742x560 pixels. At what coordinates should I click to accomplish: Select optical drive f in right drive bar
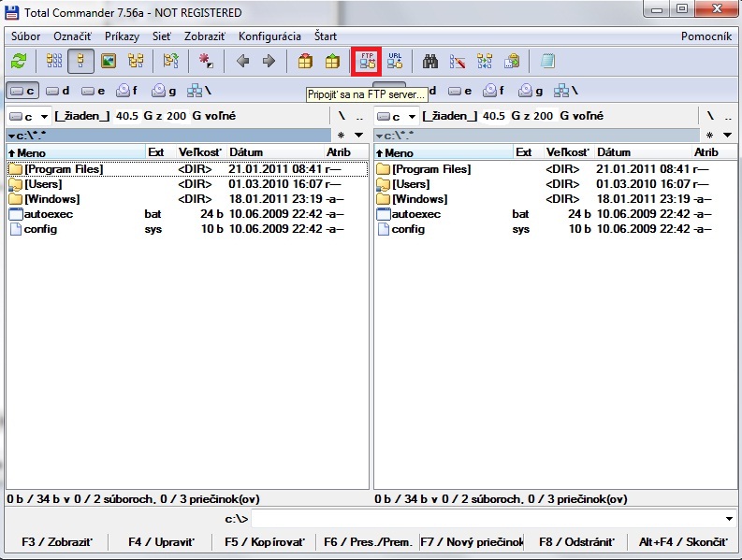pos(494,91)
